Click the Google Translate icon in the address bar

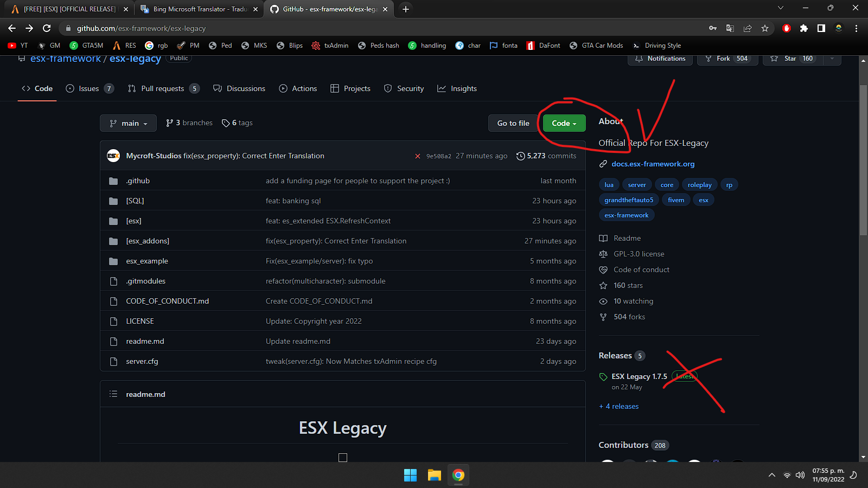point(730,28)
